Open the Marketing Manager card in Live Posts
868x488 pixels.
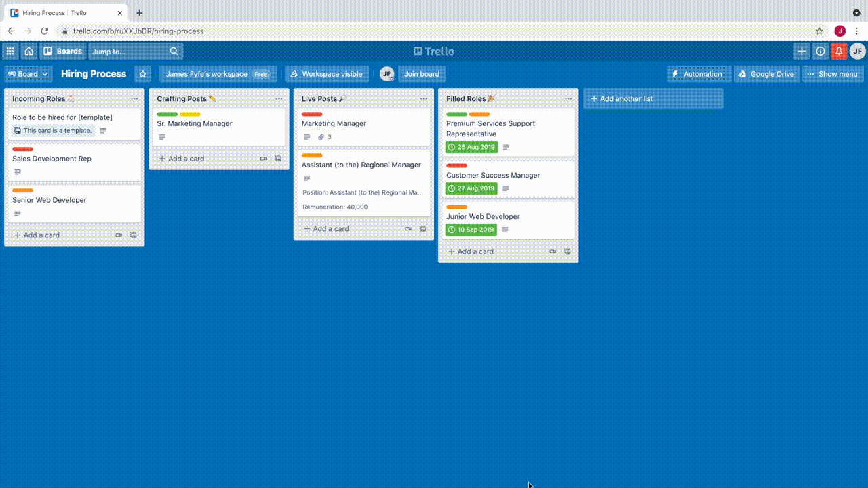click(x=363, y=127)
